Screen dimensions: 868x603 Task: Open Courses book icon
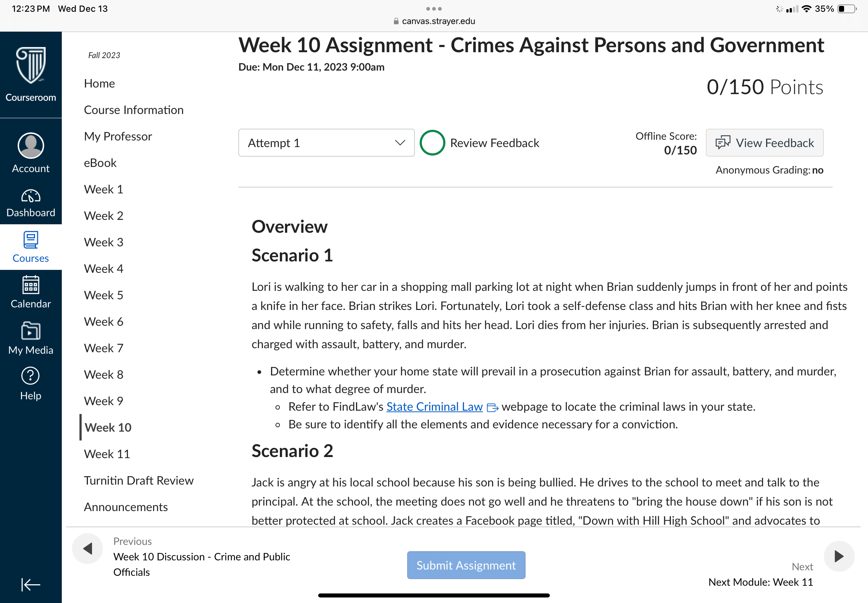31,239
